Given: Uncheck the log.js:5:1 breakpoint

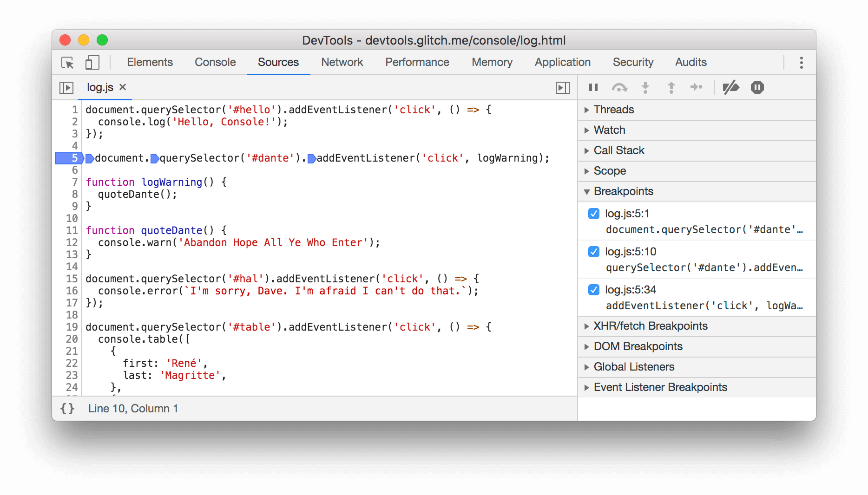Looking at the screenshot, I should point(593,214).
